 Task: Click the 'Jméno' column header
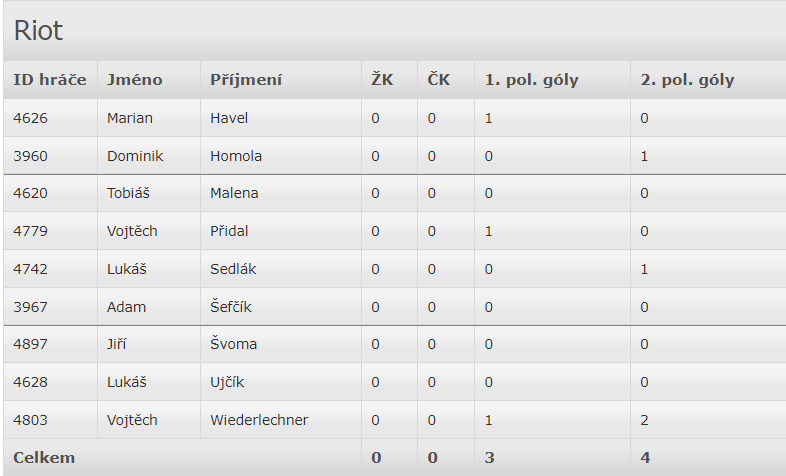[134, 80]
